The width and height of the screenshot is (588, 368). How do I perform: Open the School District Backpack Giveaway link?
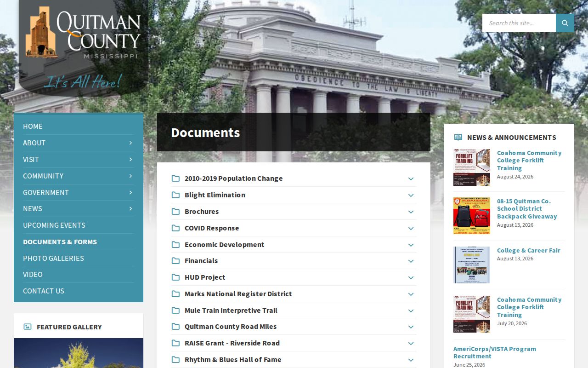(x=527, y=208)
